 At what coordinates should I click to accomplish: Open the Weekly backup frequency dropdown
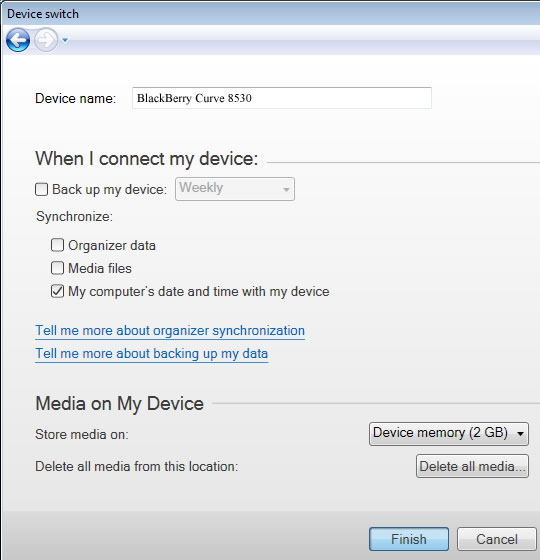coord(235,189)
